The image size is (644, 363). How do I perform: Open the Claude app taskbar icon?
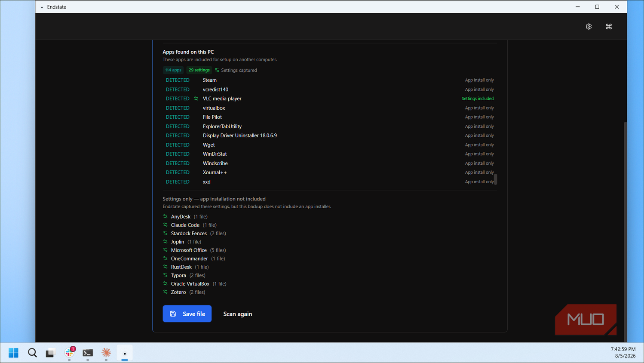[106, 353]
